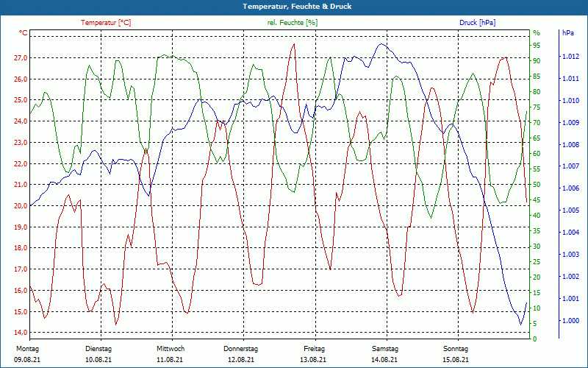Click the red °C axis unit label
This screenshot has width=588, height=368.
tap(23, 33)
